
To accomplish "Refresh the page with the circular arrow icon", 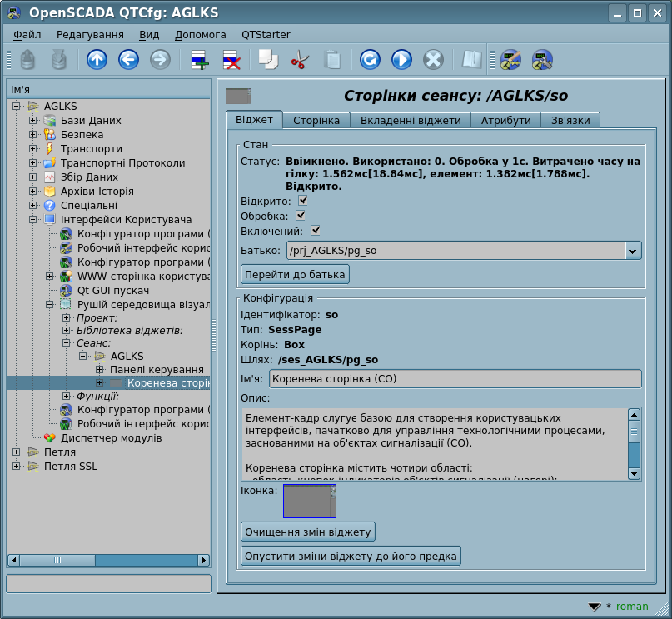I will [x=370, y=60].
